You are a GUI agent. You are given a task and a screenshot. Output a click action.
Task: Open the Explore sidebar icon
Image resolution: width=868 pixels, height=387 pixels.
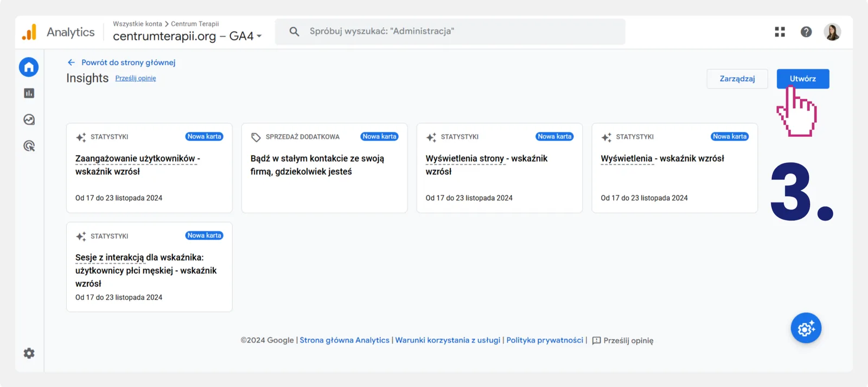29,119
